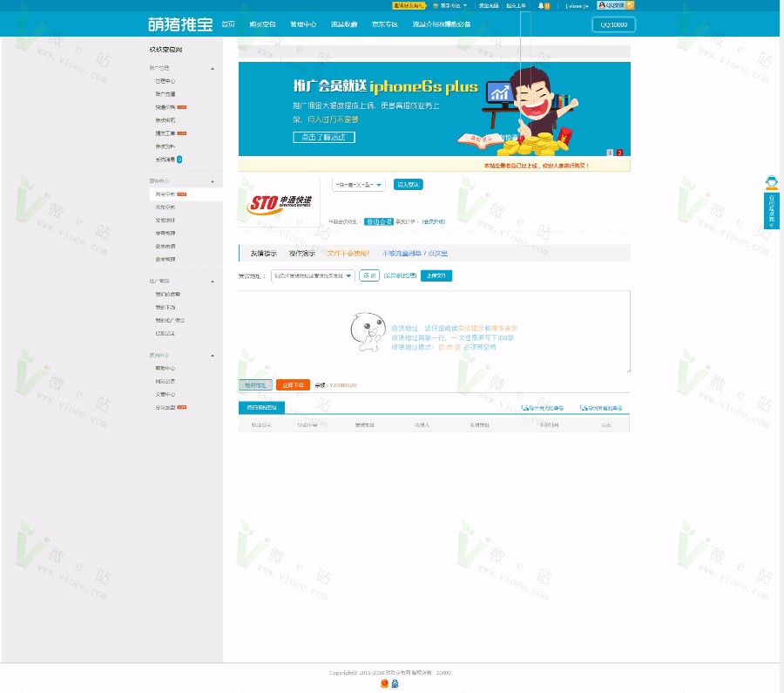The image size is (784, 693).
Task: Open the express type dropdown beside STO logo
Action: [x=359, y=185]
